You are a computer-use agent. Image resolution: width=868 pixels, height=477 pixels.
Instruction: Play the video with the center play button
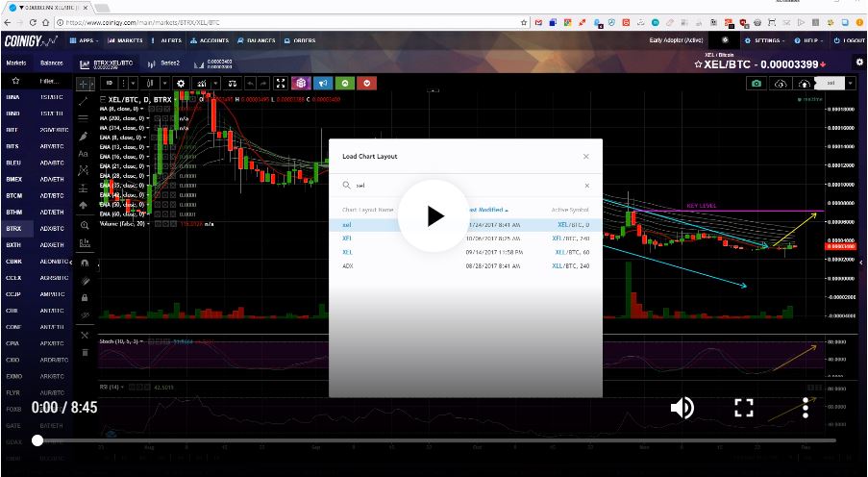point(434,216)
